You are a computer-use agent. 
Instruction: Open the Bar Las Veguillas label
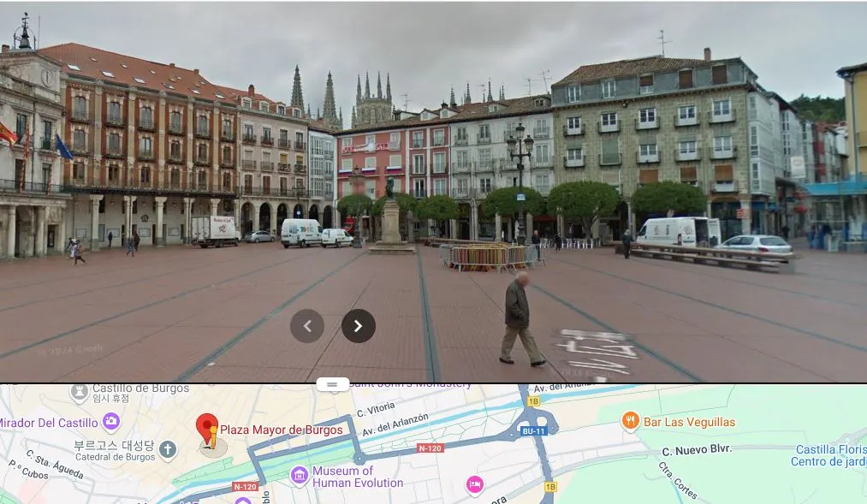[690, 422]
